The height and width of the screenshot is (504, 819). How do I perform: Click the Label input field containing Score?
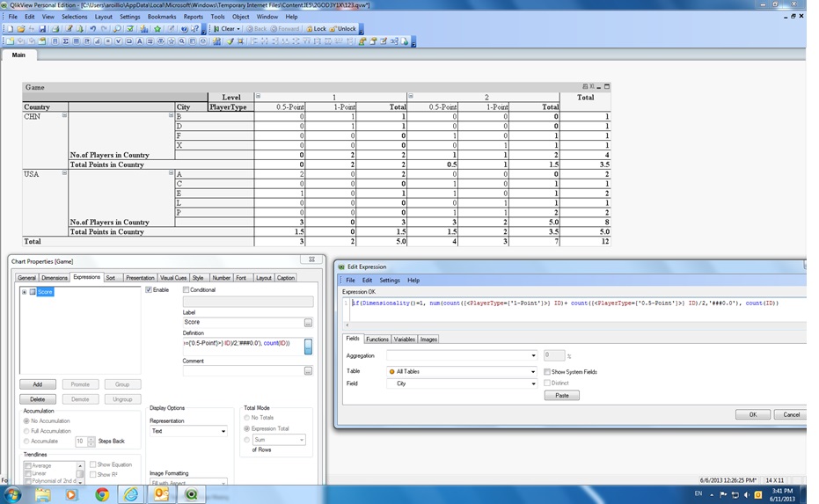[242, 323]
